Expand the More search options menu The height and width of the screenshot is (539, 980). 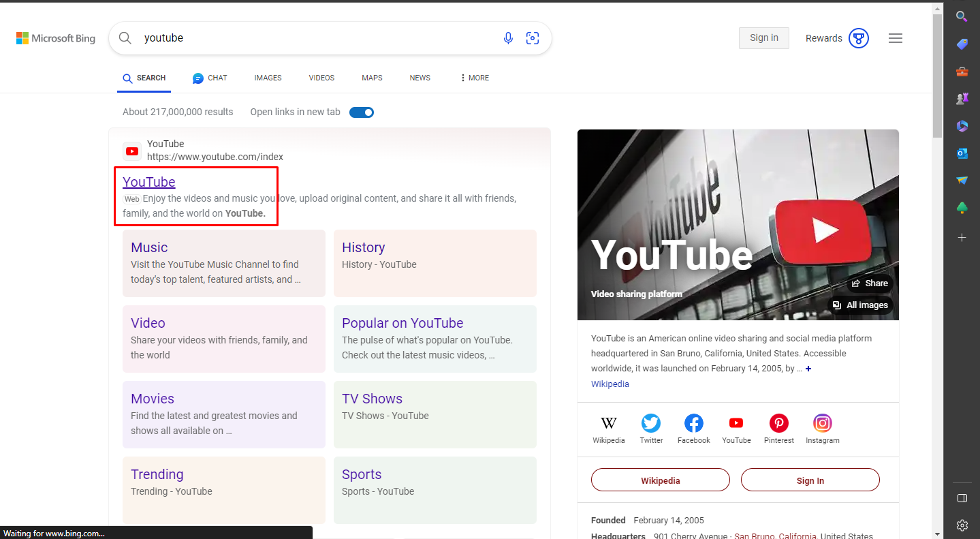coord(475,78)
